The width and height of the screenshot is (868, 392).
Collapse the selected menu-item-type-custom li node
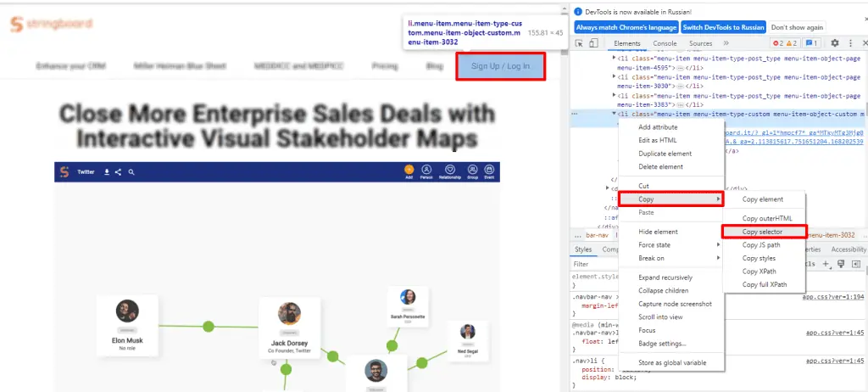(614, 113)
